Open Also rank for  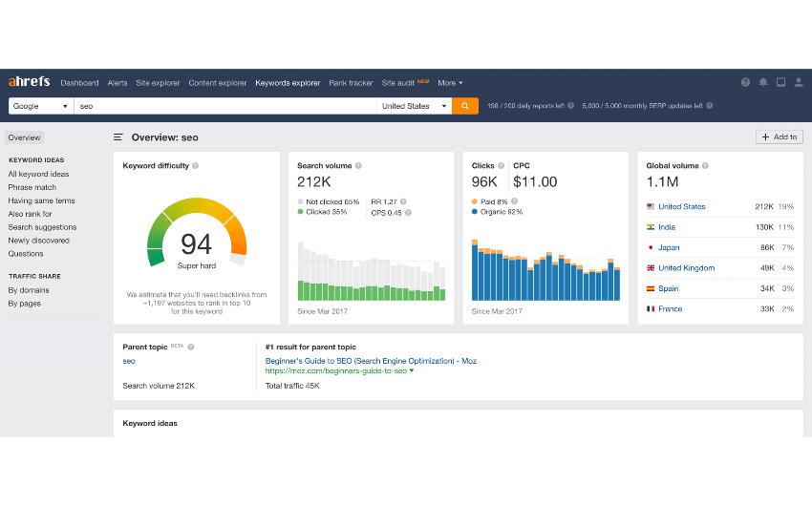[30, 214]
